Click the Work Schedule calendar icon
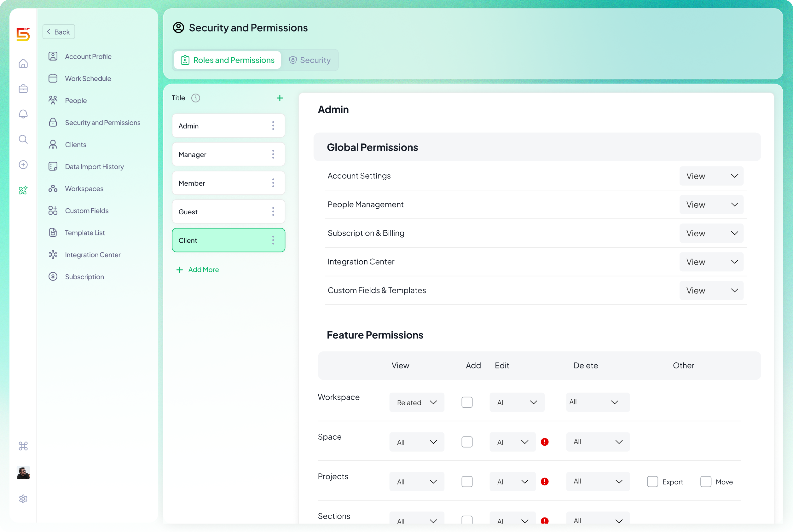Screen dimensions: 793x532 [53, 78]
